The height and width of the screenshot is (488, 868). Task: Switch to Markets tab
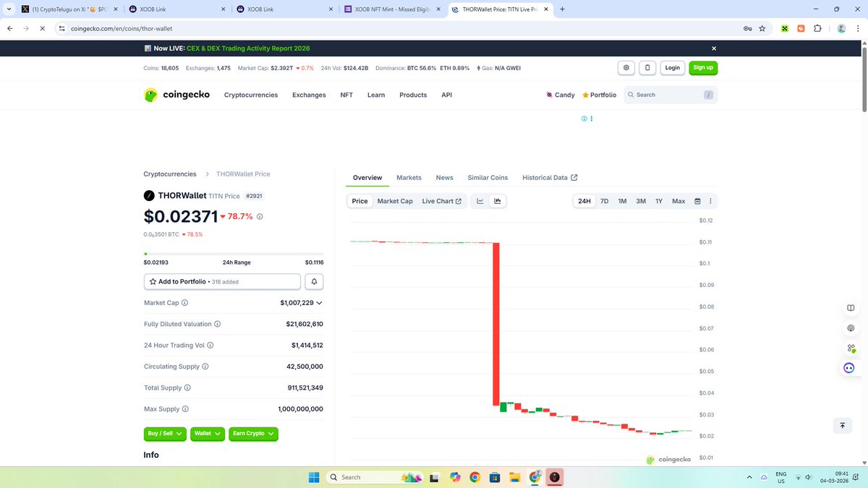coord(409,178)
